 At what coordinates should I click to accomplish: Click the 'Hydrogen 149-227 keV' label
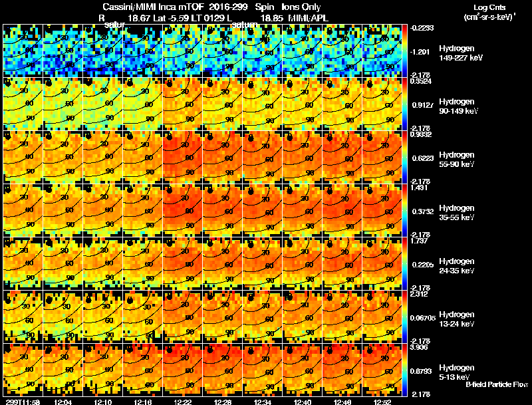[461, 53]
